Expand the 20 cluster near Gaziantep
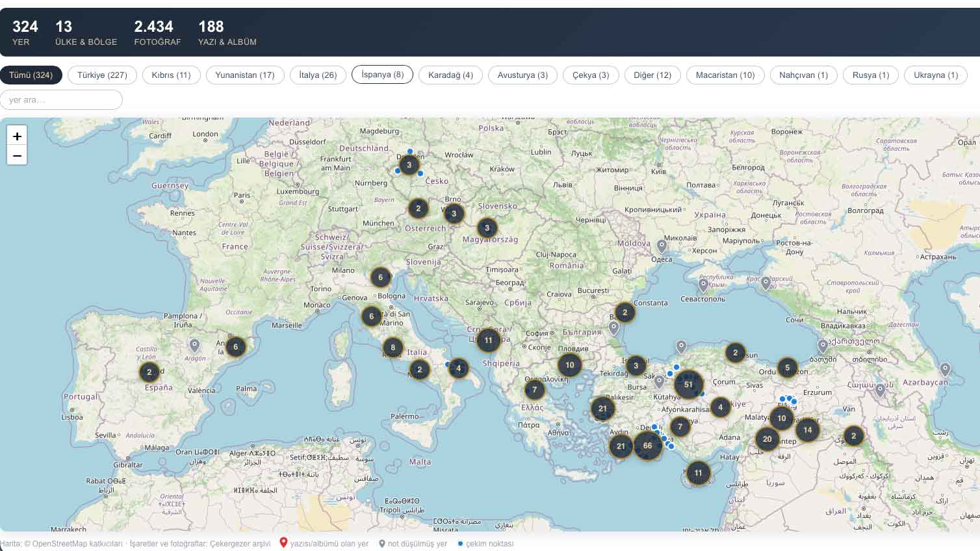The image size is (980, 551). point(767,439)
